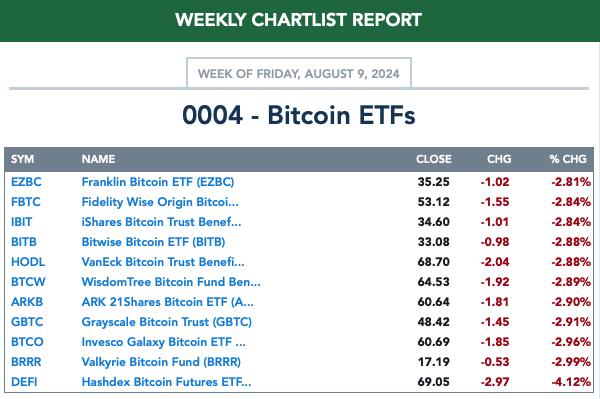Open Fidelity Wise Origin Bitcoin link

pyautogui.click(x=160, y=202)
